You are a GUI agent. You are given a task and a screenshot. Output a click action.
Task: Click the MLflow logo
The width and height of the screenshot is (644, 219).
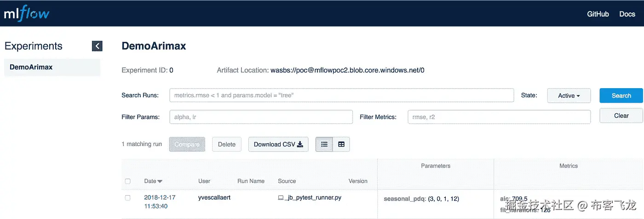click(x=27, y=14)
